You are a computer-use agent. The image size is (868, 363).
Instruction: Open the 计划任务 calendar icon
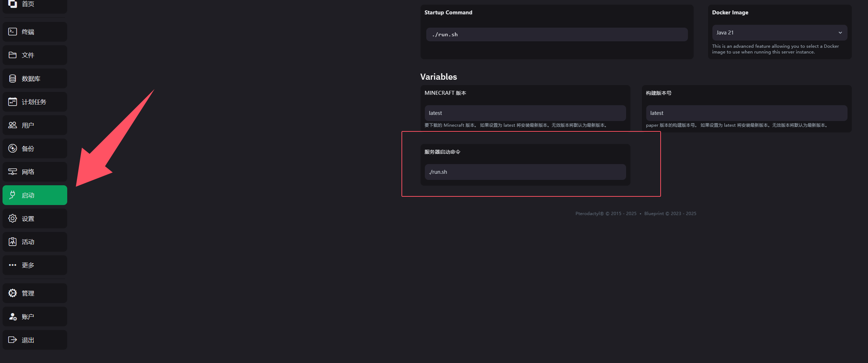pyautogui.click(x=13, y=102)
